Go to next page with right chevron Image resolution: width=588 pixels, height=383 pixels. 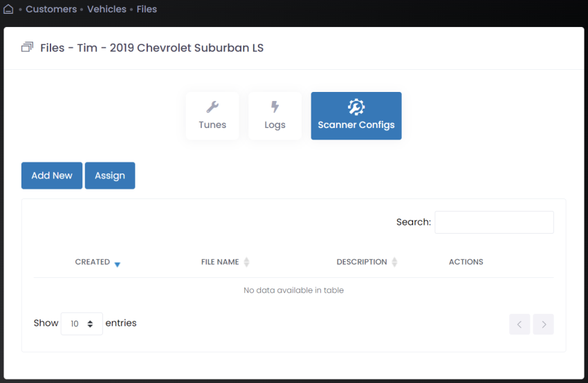544,324
